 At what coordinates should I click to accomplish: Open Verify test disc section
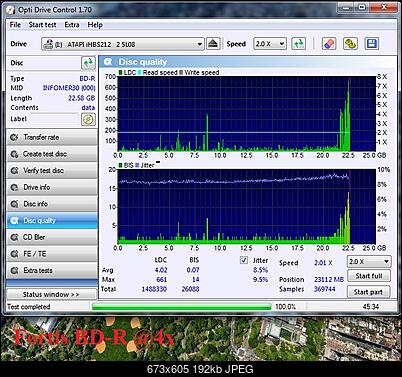[52, 171]
